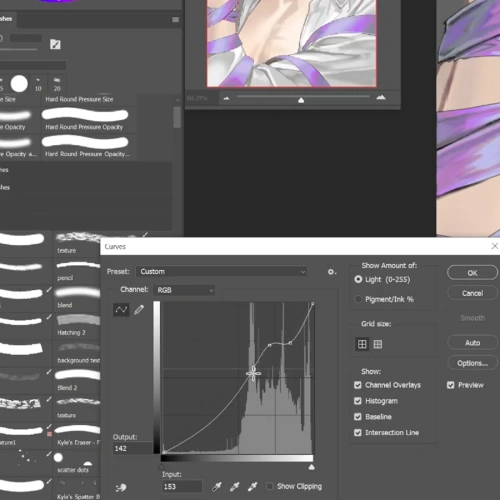Select the pencil brush preset
Screen dimensions: 500x500
[77, 270]
